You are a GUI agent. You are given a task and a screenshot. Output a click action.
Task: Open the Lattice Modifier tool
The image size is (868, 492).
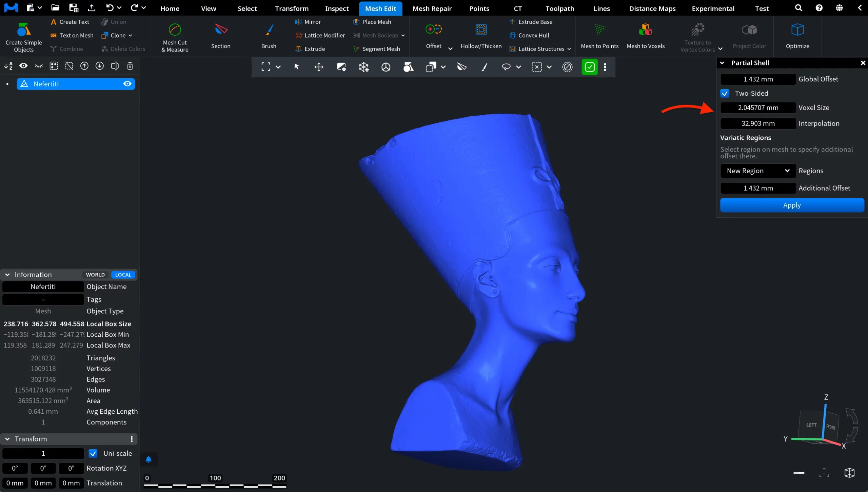[x=320, y=35]
